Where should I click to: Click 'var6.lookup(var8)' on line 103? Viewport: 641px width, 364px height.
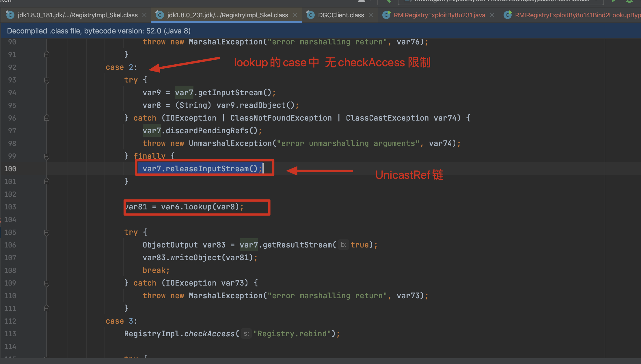200,207
